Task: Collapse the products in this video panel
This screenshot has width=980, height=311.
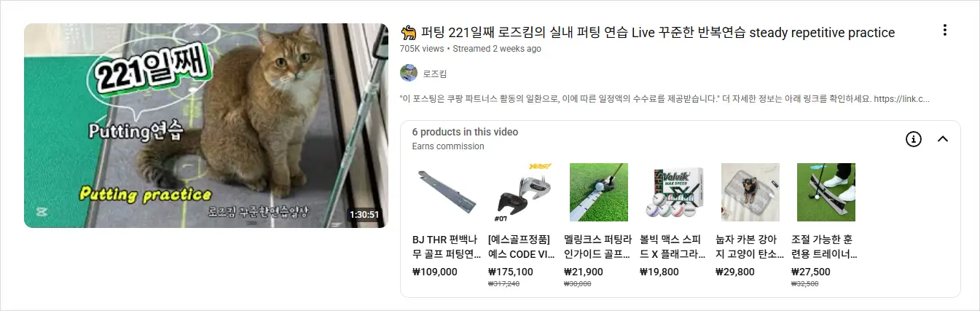Action: (x=943, y=139)
